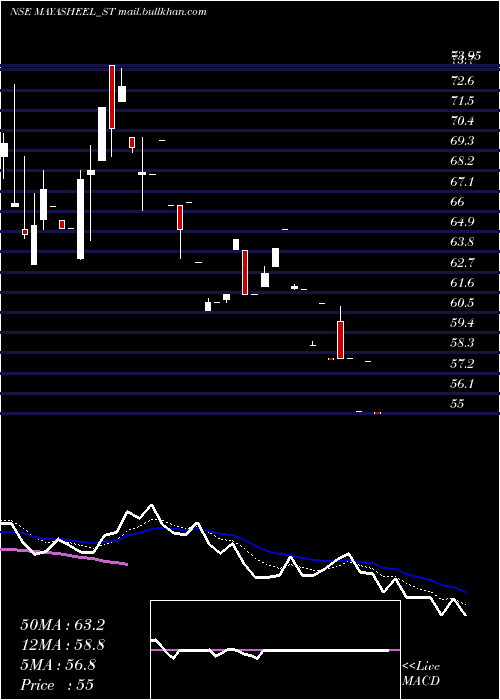Select the 63.8 price axis label
The image size is (500, 700).
pyautogui.click(x=462, y=242)
